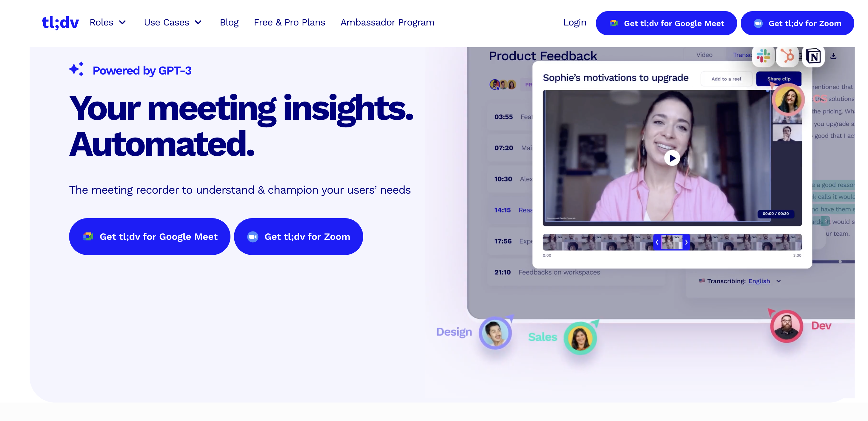Click the Sales label
Viewport: 868px width, 421px height.
[x=542, y=337]
